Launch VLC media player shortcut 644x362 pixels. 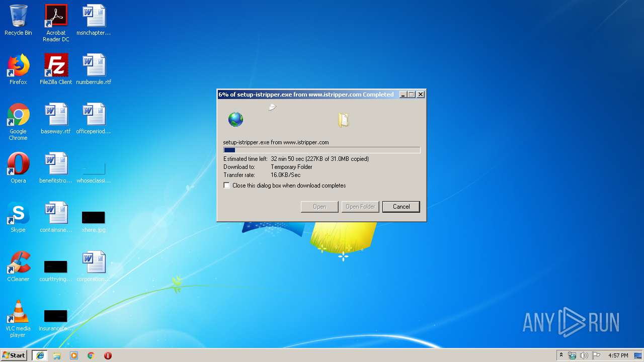18,319
